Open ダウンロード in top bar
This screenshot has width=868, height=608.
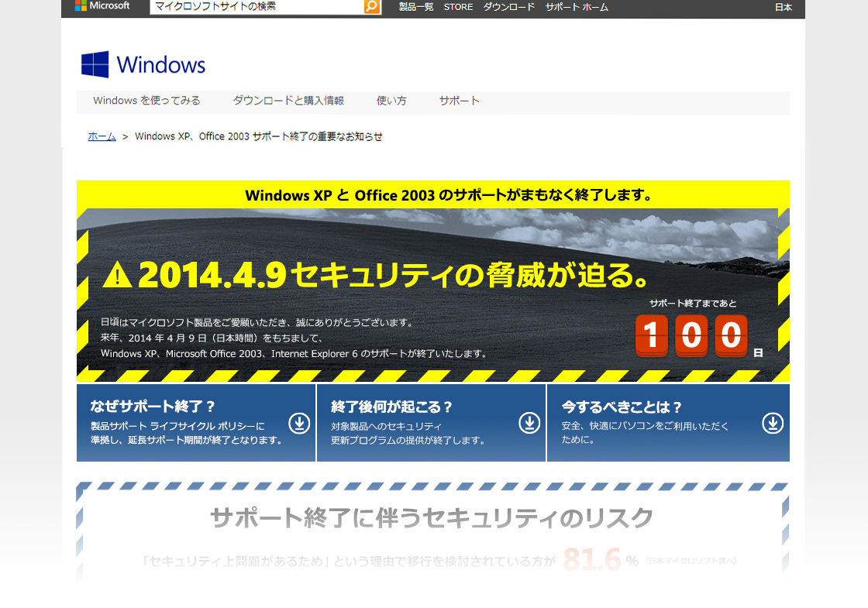508,7
